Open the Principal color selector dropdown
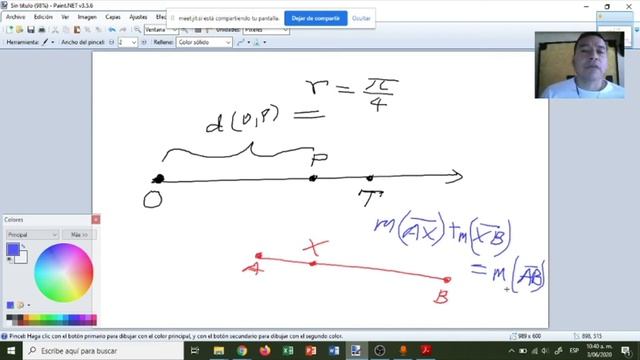This screenshot has height=360, width=640. tap(32, 235)
